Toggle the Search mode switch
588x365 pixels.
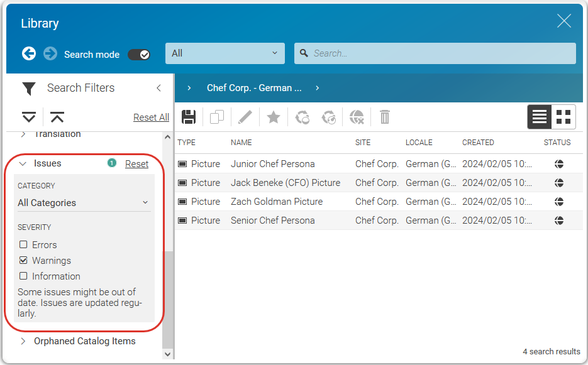coord(139,54)
